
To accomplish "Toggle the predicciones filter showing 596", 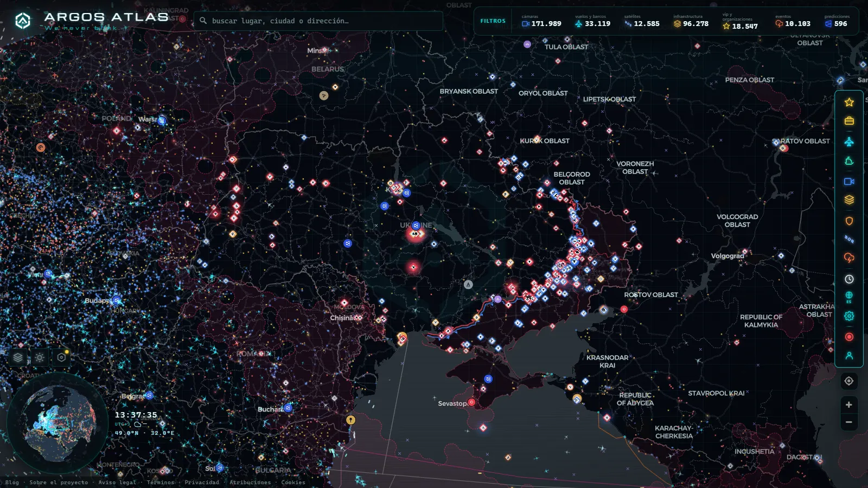I will tap(837, 21).
